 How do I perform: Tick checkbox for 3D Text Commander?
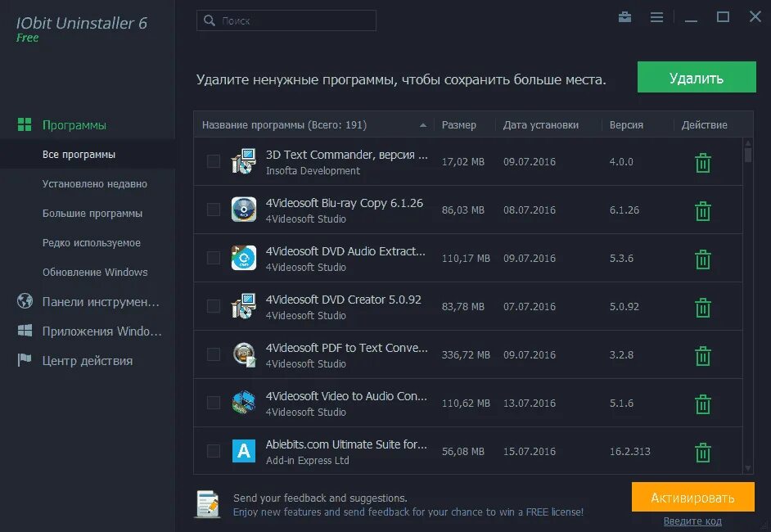214,161
